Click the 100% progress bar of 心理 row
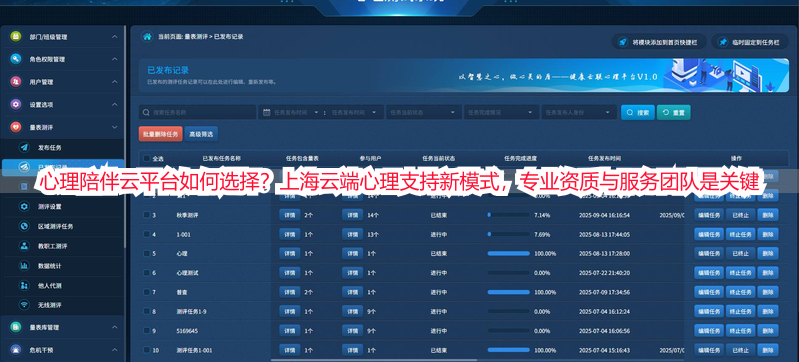This screenshot has width=799, height=362. pos(509,253)
